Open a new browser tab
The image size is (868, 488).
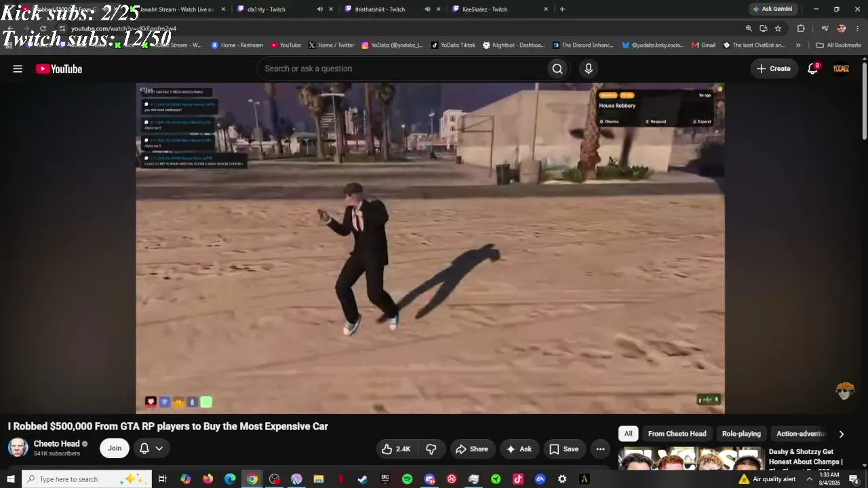point(562,9)
